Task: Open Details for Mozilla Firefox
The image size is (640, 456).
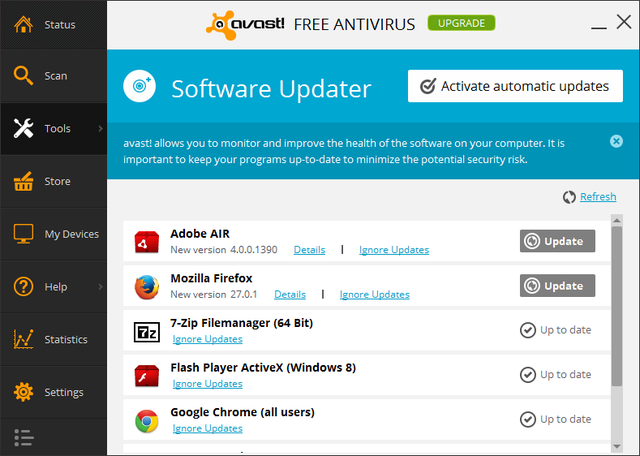Action: coord(290,294)
